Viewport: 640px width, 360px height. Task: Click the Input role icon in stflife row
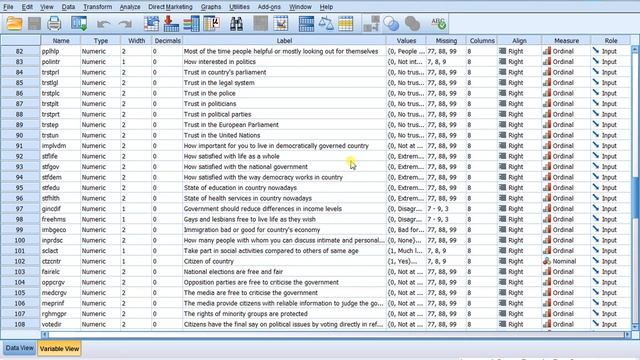click(596, 156)
